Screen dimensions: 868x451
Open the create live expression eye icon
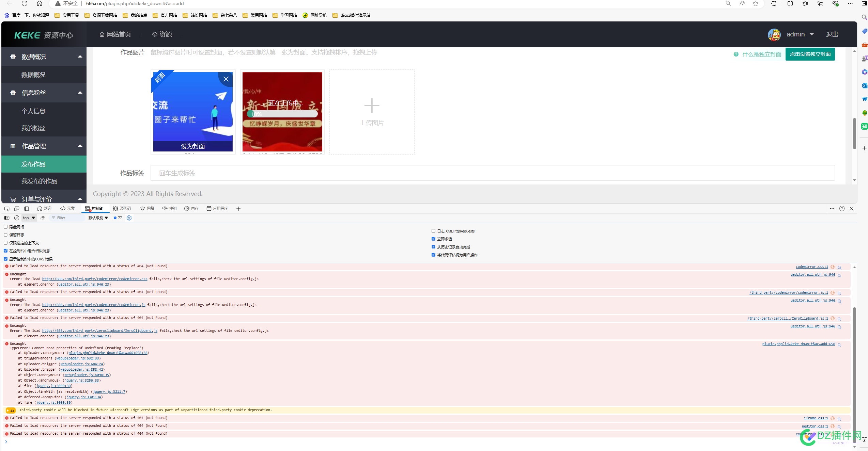click(43, 218)
